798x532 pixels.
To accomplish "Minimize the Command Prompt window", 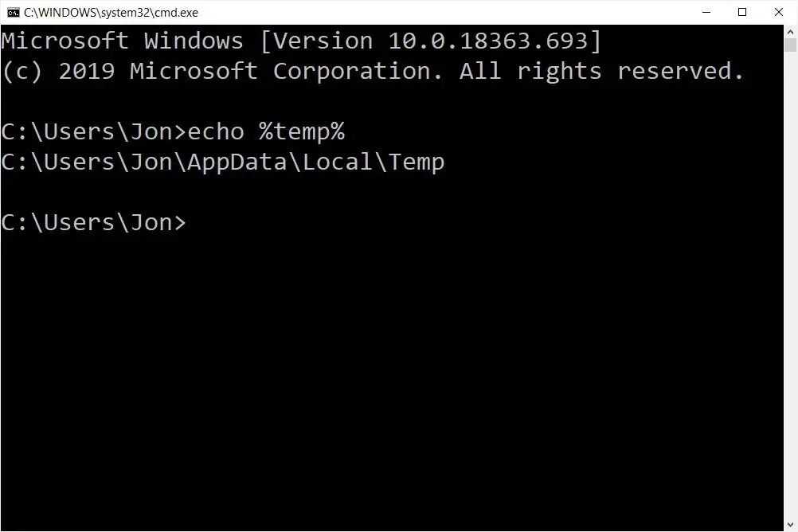I will pyautogui.click(x=706, y=12).
